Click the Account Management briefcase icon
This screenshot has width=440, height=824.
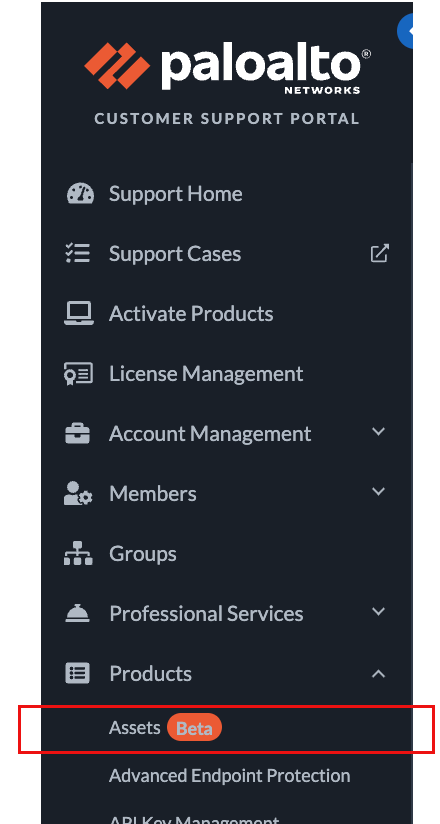[77, 434]
